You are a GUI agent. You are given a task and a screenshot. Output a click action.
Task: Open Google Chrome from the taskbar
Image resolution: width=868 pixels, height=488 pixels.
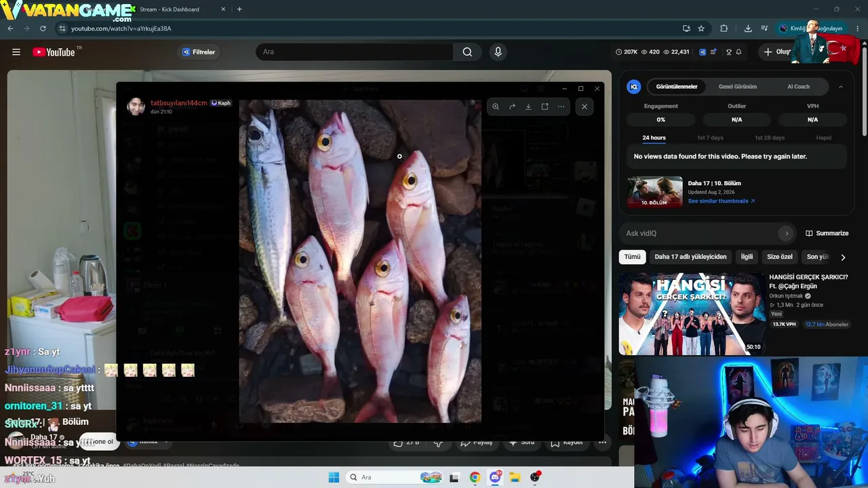tap(475, 477)
